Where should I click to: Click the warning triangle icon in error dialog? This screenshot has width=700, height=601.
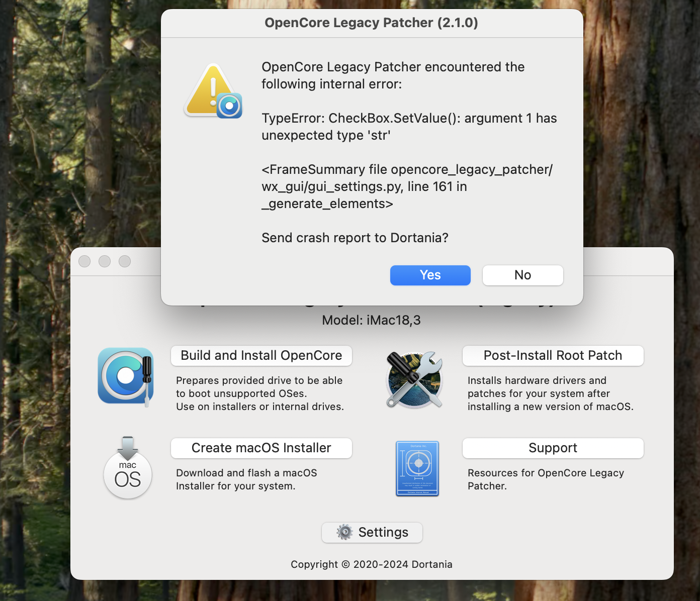[213, 91]
